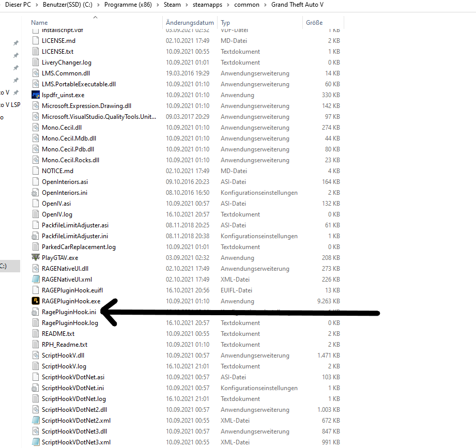Click the README.txt document icon

pyautogui.click(x=36, y=334)
